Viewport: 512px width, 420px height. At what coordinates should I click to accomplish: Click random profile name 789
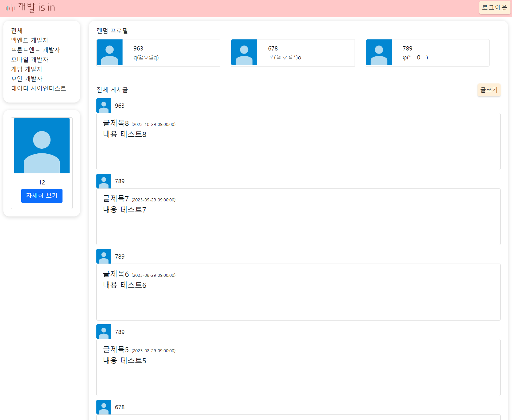pyautogui.click(x=407, y=48)
